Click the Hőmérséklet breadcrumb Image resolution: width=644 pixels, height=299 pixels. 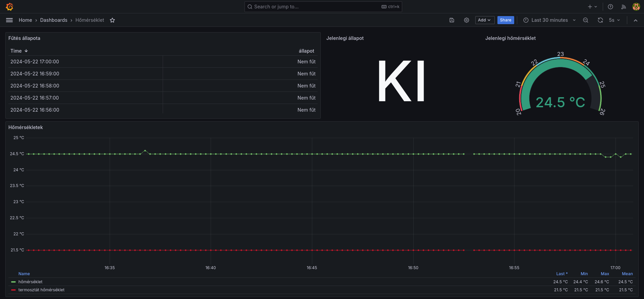coord(90,20)
